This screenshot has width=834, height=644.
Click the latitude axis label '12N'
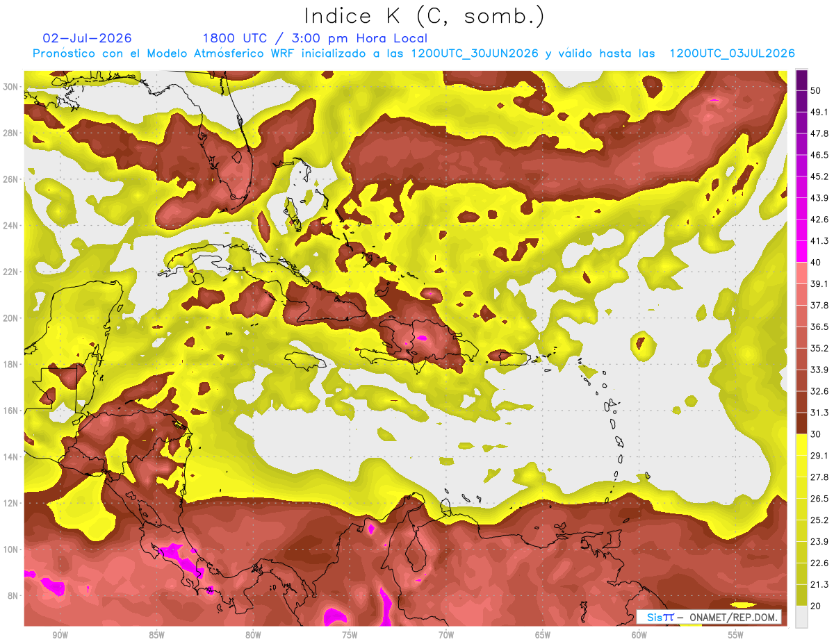[x=10, y=503]
